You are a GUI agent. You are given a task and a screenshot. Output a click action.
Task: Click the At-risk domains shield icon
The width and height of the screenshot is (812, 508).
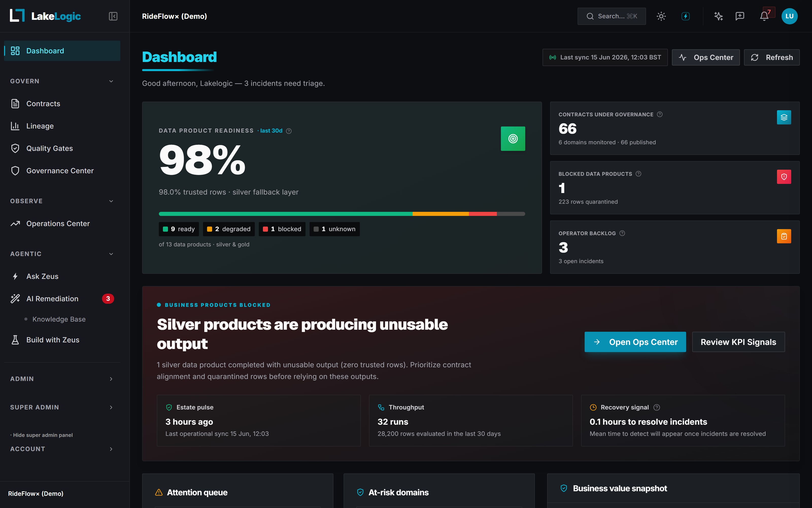point(360,492)
